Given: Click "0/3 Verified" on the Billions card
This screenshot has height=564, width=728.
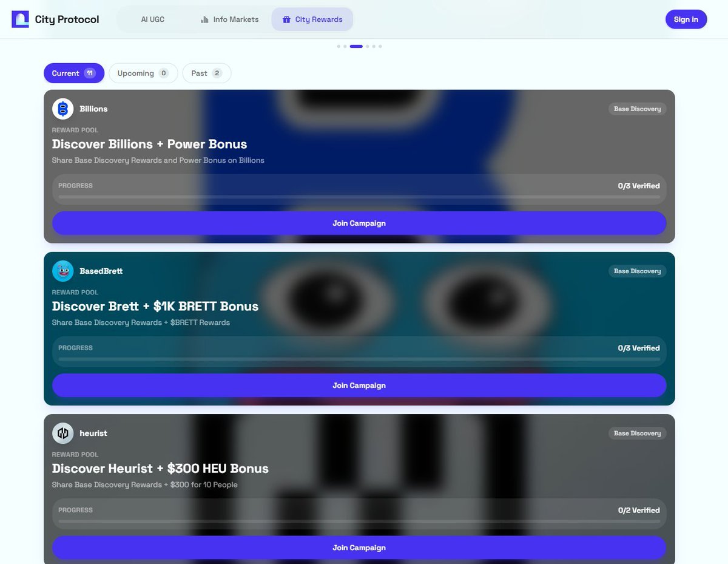Looking at the screenshot, I should click(639, 186).
